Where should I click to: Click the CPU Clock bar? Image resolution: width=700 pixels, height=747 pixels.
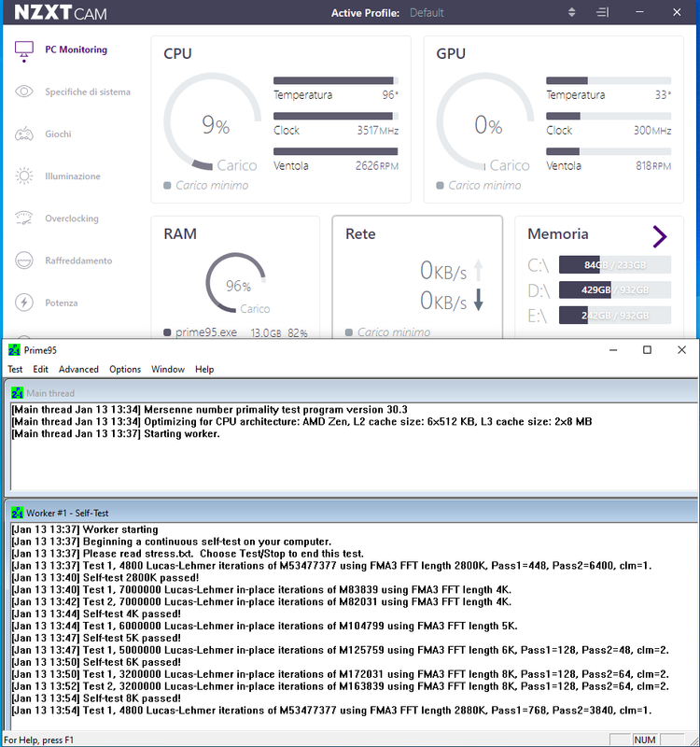click(336, 116)
